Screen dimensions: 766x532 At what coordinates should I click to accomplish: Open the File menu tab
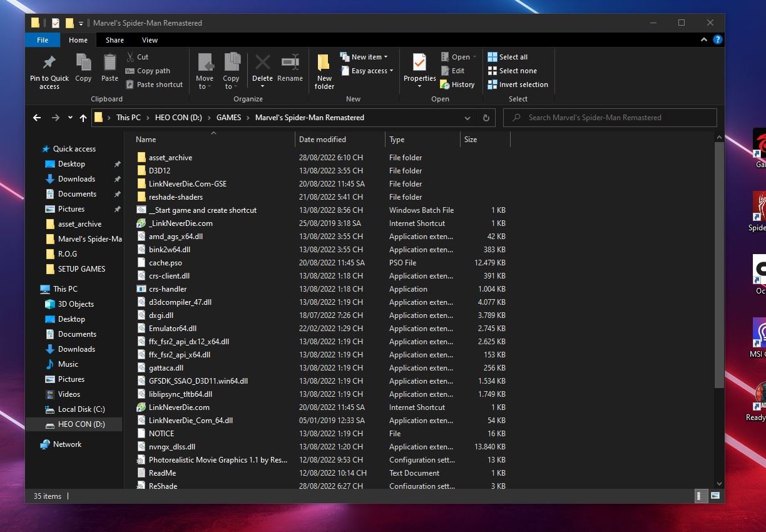click(43, 40)
